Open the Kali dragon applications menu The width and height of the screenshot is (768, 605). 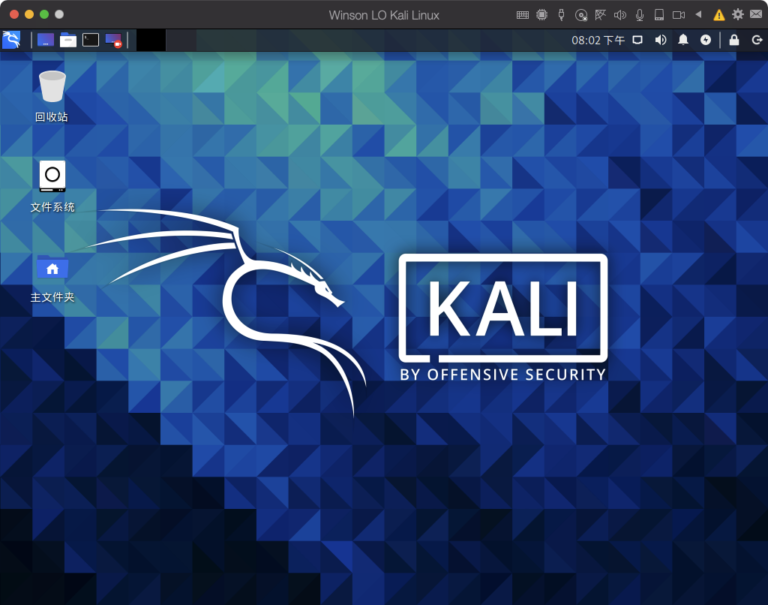click(11, 40)
